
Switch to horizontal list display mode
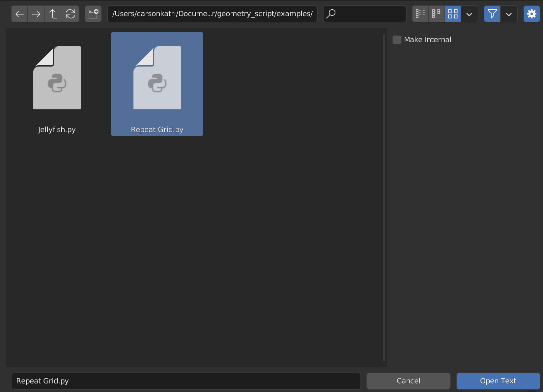(437, 14)
